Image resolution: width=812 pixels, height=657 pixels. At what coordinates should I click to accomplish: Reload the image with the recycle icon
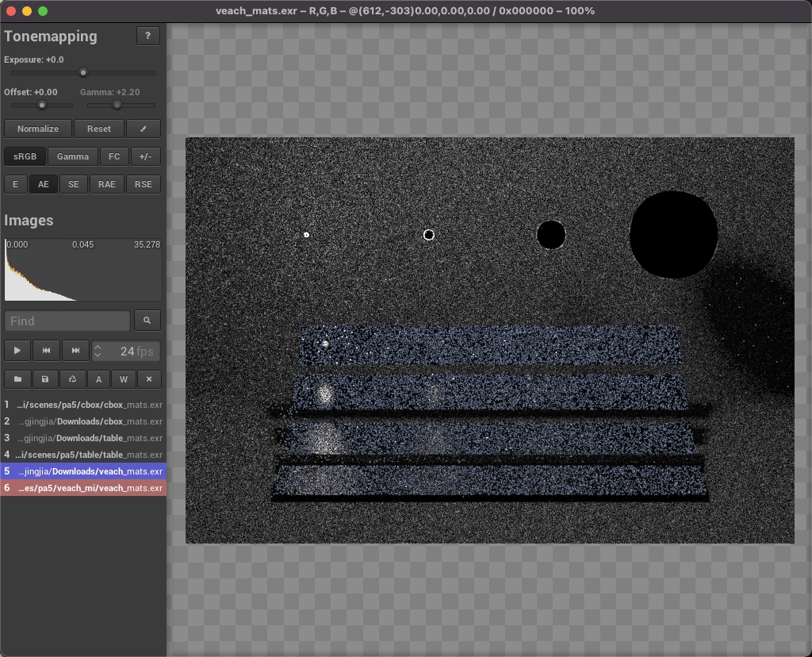73,379
